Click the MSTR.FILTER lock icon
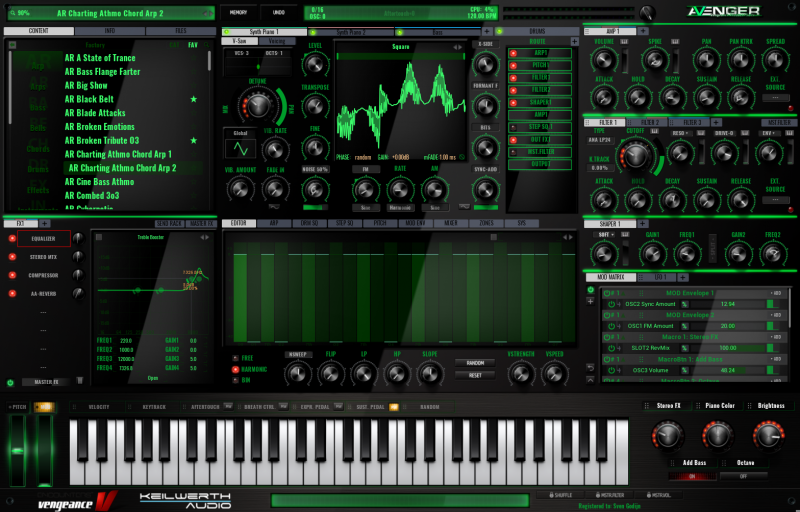This screenshot has height=512, width=800. click(x=597, y=495)
